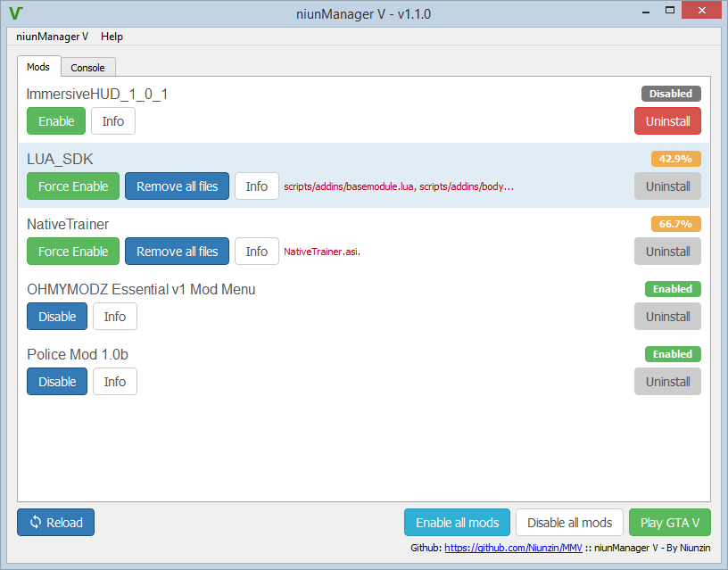
Task: Enable the ImmersiveHUD_1_0_1 mod
Action: (56, 121)
